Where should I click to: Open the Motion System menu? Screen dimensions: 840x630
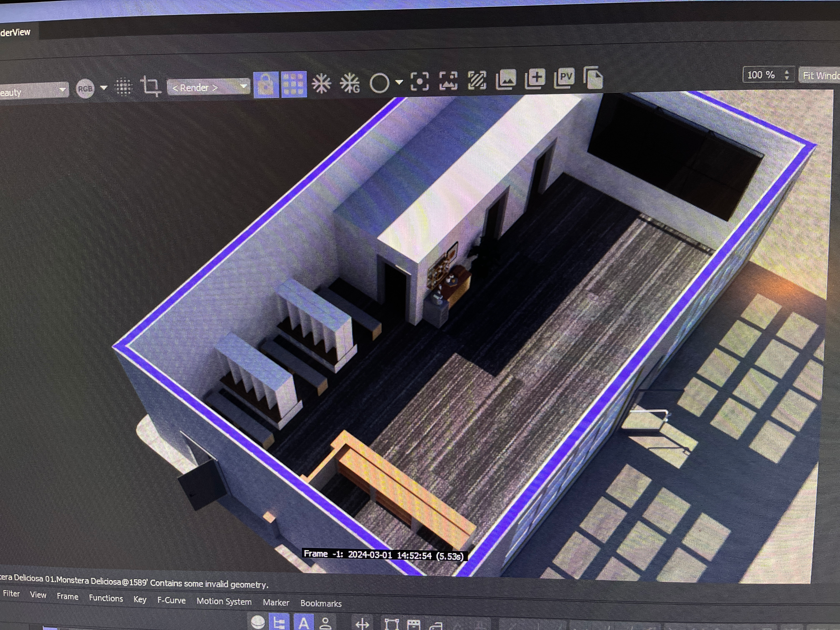224,602
